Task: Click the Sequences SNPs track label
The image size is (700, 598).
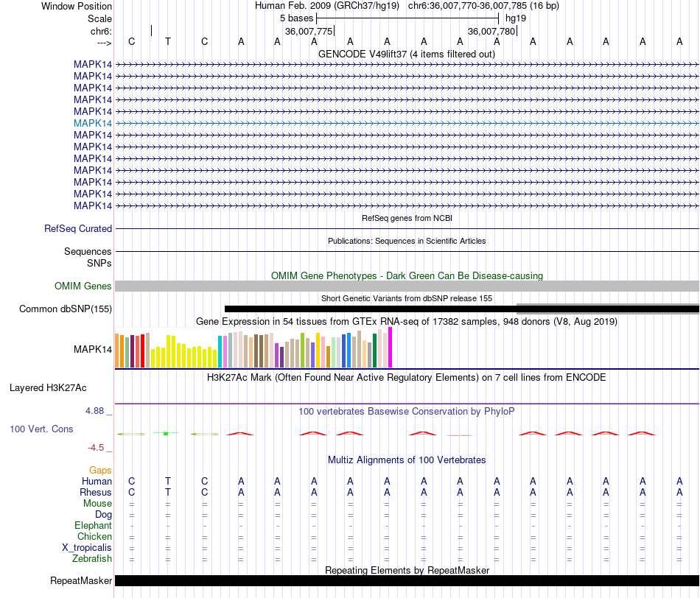Action: [x=88, y=258]
